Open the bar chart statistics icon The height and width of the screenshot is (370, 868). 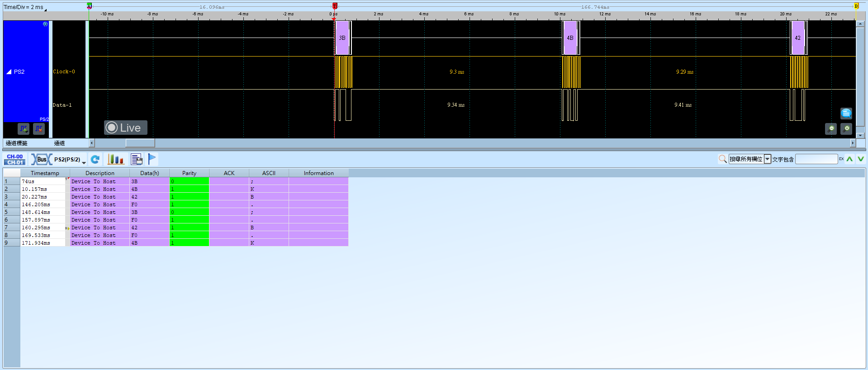click(116, 159)
